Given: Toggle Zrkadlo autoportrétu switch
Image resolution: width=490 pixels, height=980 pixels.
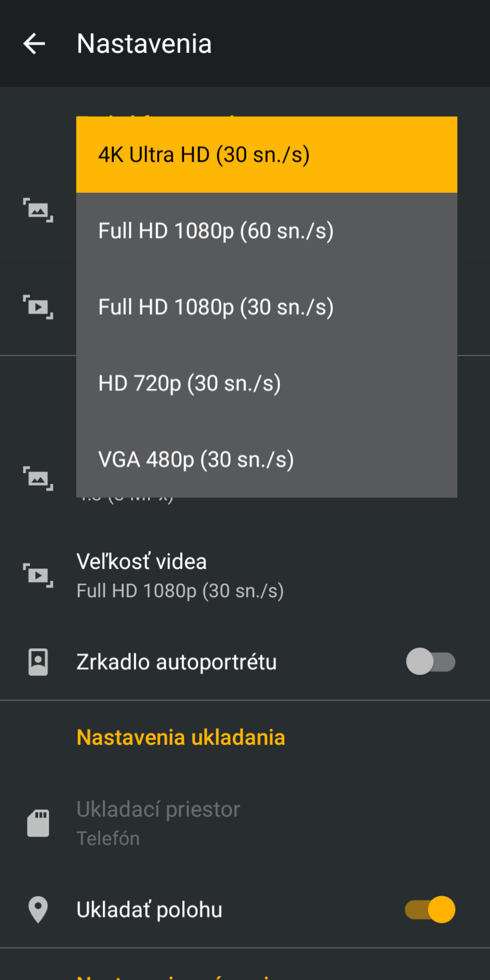Looking at the screenshot, I should pos(431,662).
